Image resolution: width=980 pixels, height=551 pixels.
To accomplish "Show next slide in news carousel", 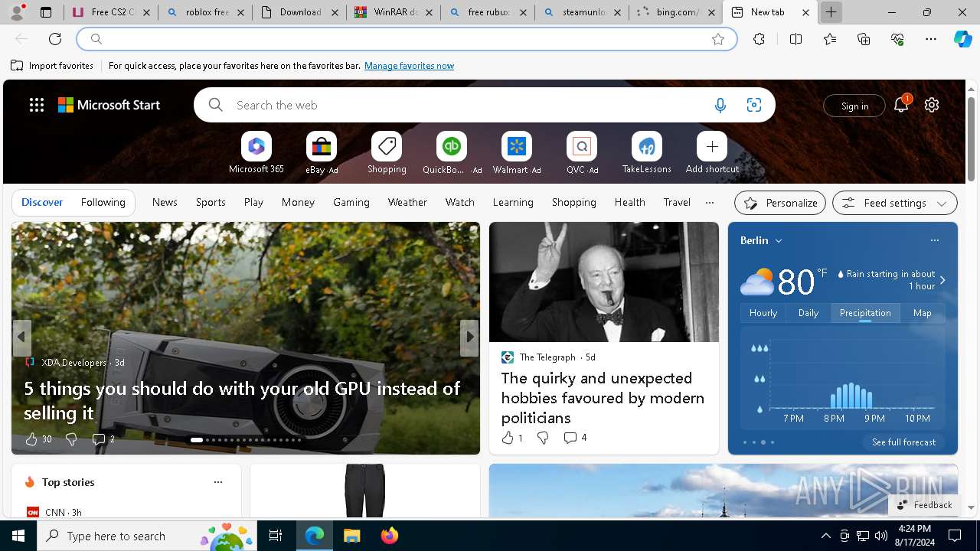I will pyautogui.click(x=469, y=337).
